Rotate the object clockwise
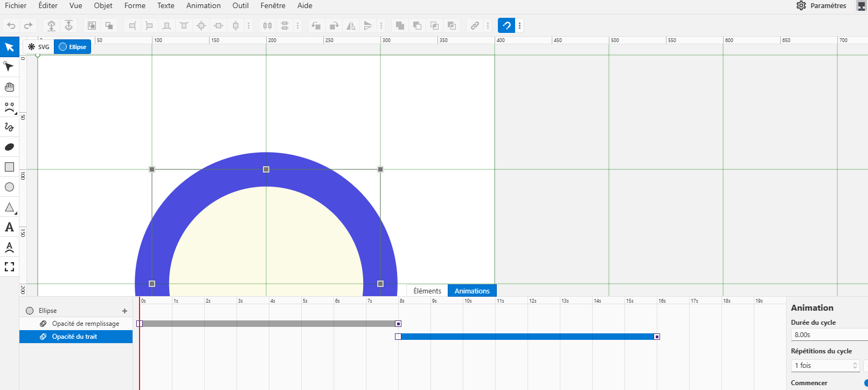 coord(334,25)
